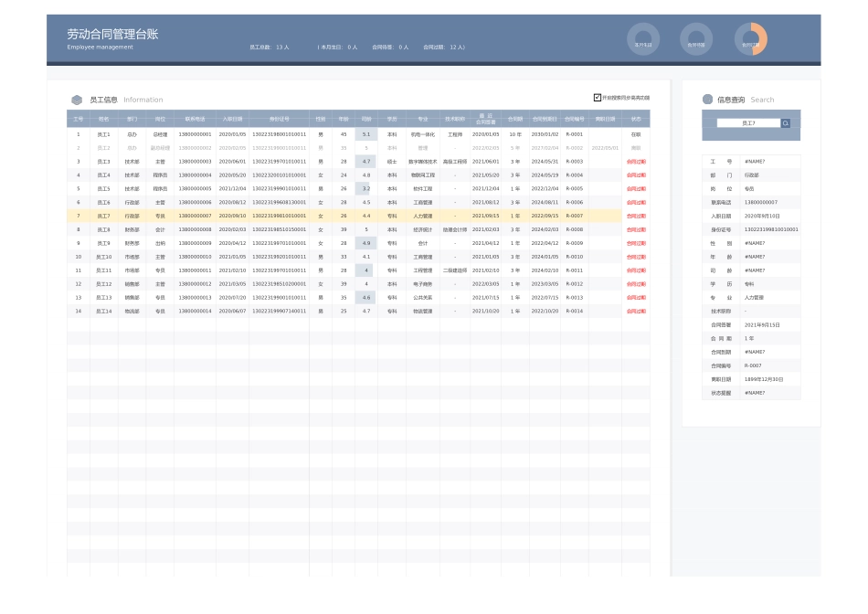Screen dimensions: 868x614
Task: Click the 合同待签 donut chart
Action: pos(696,39)
